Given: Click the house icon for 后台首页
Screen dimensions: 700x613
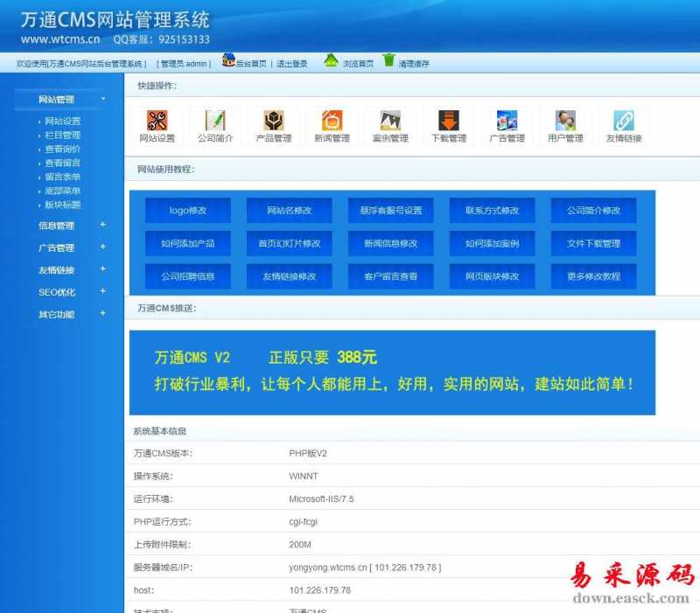Looking at the screenshot, I should tap(228, 59).
